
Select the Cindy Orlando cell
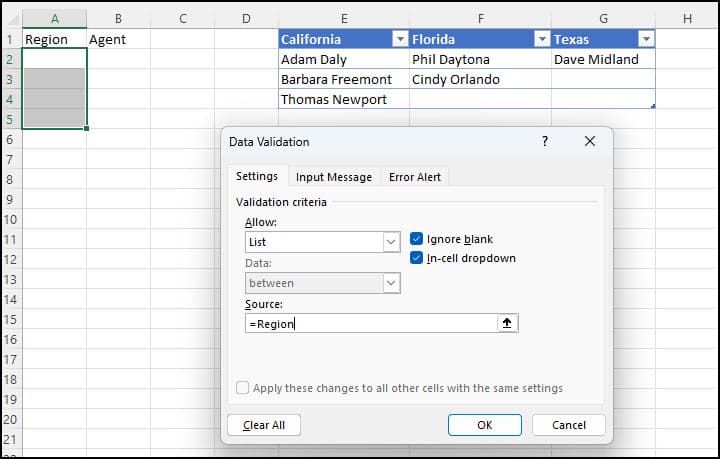(x=480, y=79)
